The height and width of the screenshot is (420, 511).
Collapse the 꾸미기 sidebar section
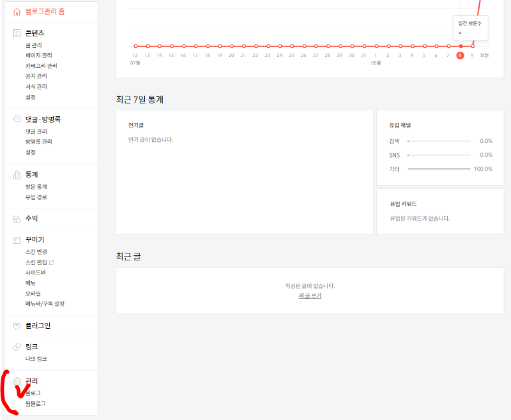33,239
